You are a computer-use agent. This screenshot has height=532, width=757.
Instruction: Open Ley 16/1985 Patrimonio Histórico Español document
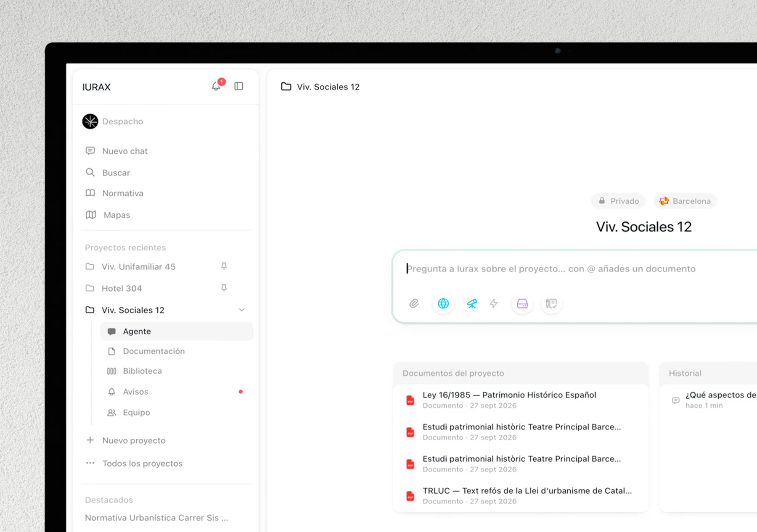521,400
